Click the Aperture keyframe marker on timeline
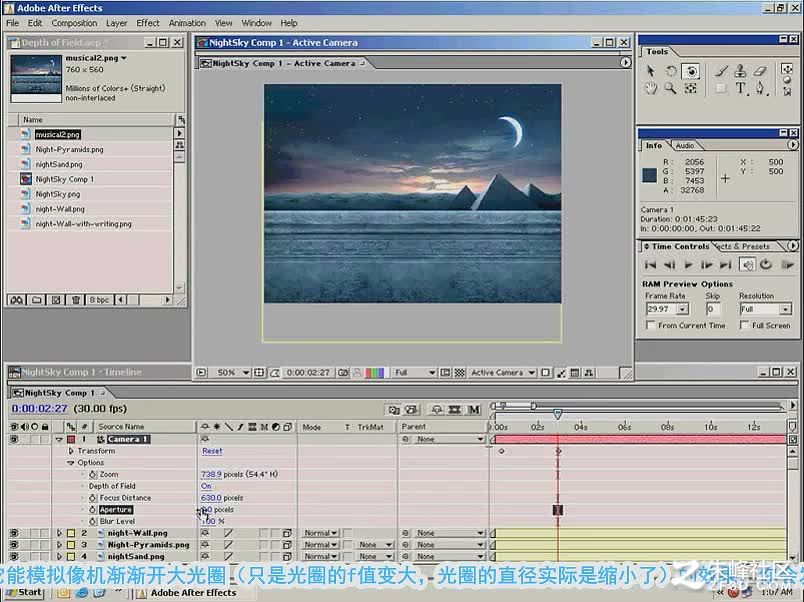 coord(558,510)
